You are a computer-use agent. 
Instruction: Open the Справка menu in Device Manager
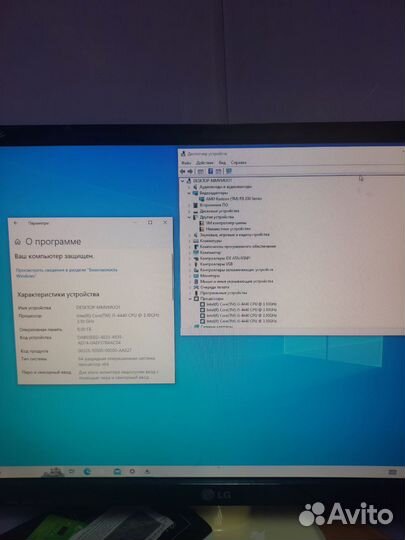(x=238, y=163)
